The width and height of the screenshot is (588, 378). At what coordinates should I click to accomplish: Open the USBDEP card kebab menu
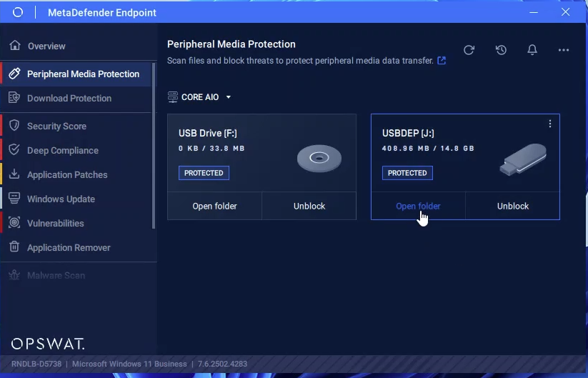click(549, 124)
